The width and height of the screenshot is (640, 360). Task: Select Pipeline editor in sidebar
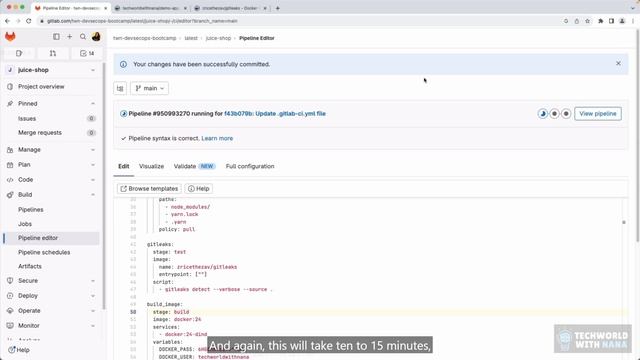52,238
